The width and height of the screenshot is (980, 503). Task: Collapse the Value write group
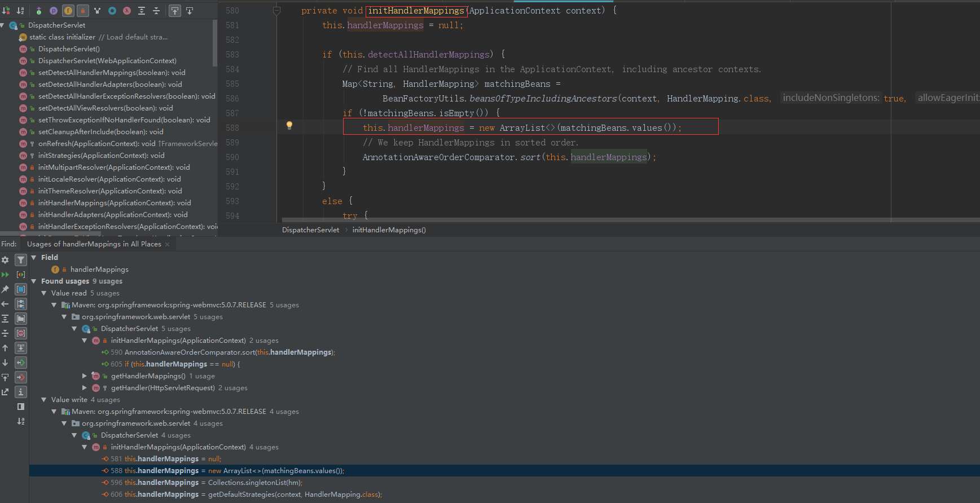click(x=44, y=400)
